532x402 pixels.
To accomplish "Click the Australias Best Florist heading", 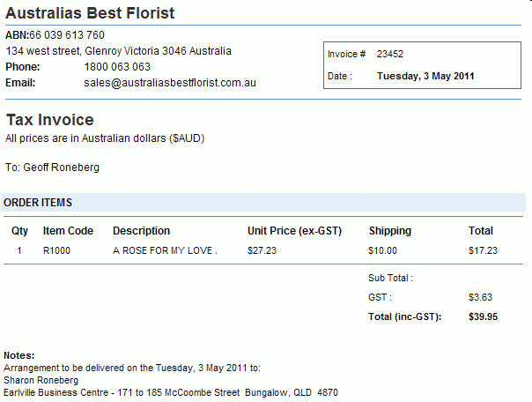I will (90, 13).
